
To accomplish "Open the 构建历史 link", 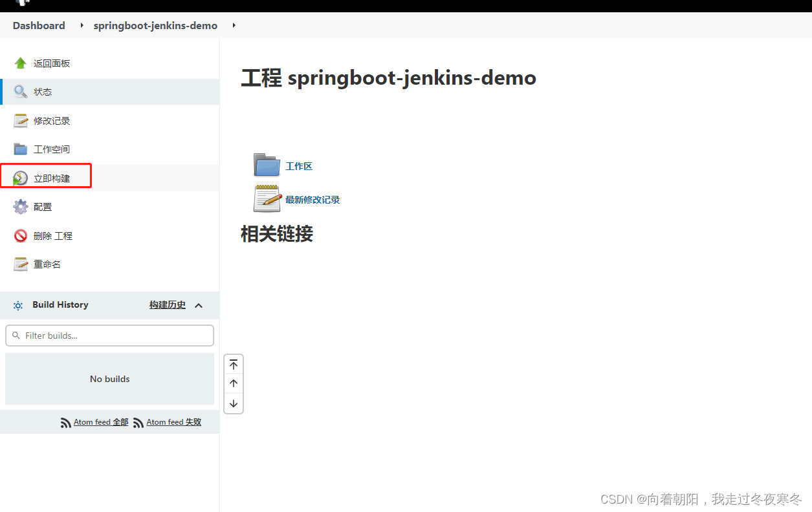I will [x=168, y=305].
